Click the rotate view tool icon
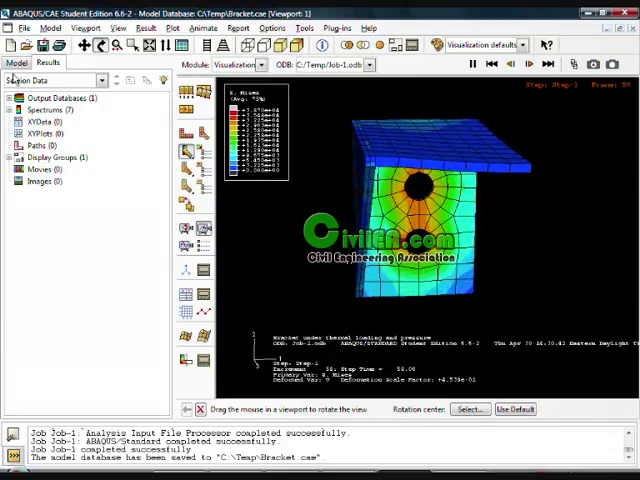 tap(101, 45)
